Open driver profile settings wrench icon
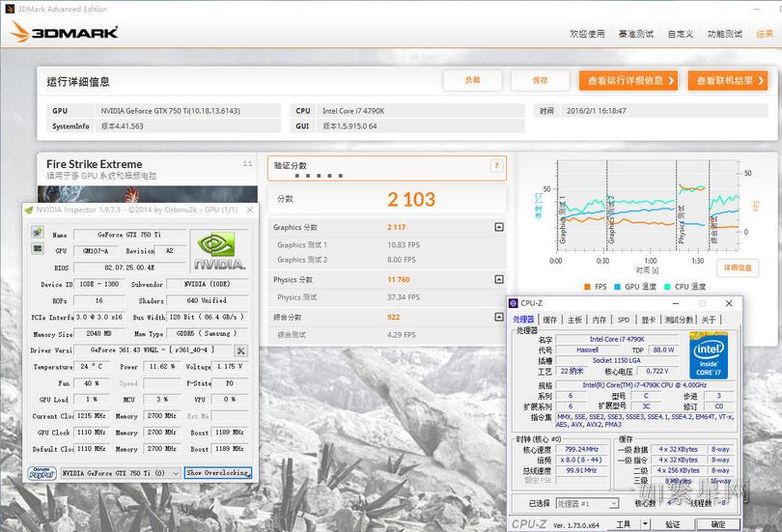 click(241, 350)
